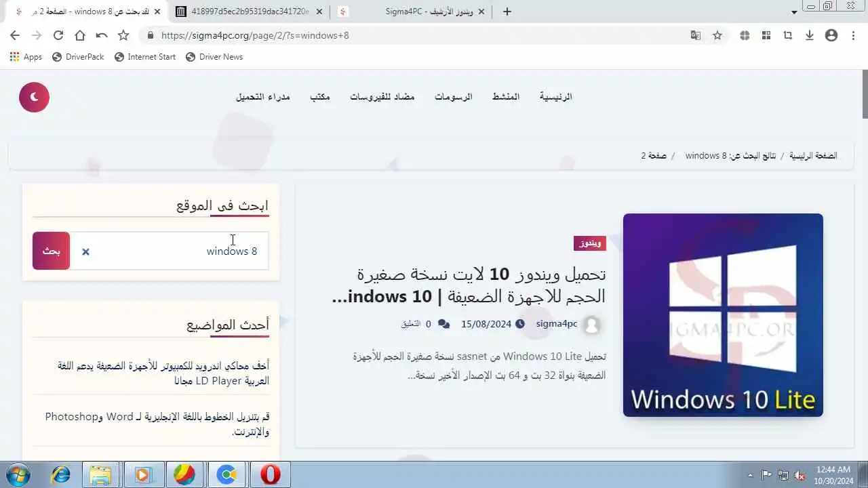The image size is (868, 488).
Task: Open the Windows 10 Lite thumbnail image
Action: click(723, 315)
